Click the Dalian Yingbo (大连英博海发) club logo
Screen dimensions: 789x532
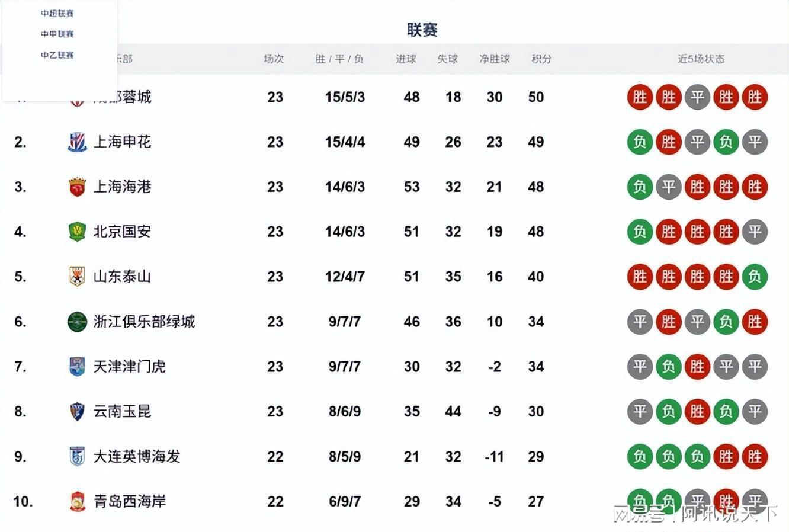point(77,456)
